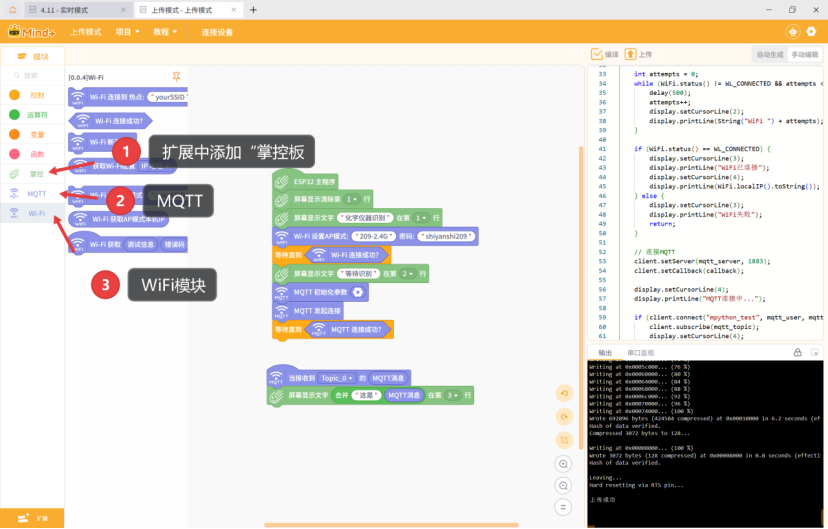This screenshot has height=529, width=828.
Task: Open the settings gear in the top bar
Action: [811, 32]
